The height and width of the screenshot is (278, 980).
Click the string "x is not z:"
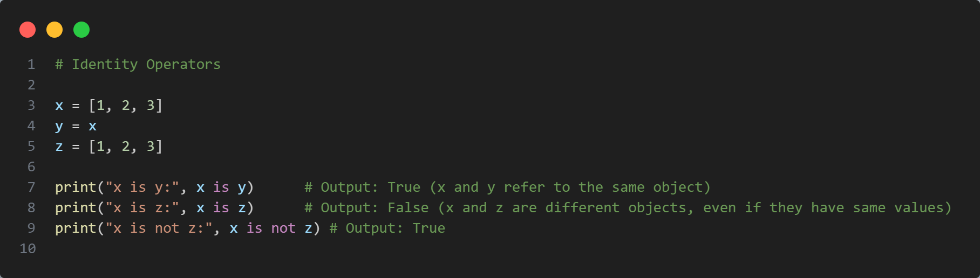click(159, 228)
